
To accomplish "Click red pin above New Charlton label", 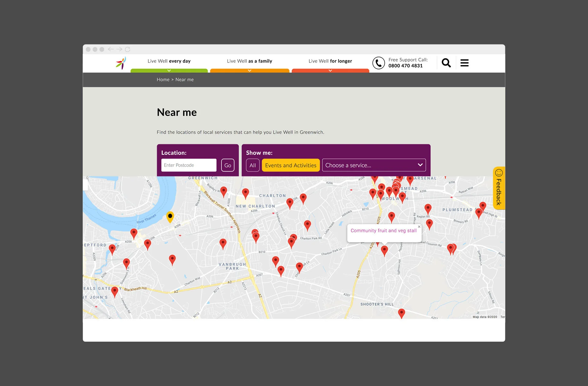I will point(245,194).
